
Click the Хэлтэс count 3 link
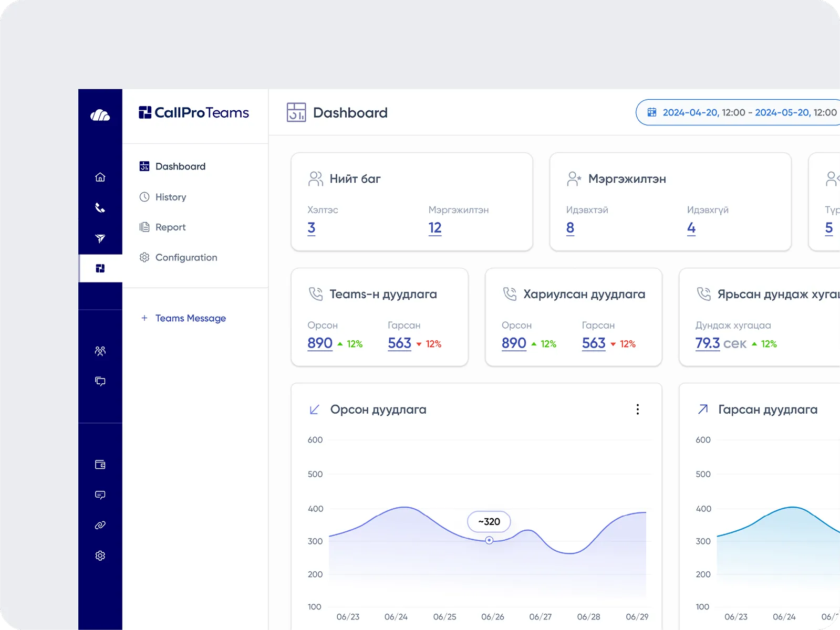[312, 228]
